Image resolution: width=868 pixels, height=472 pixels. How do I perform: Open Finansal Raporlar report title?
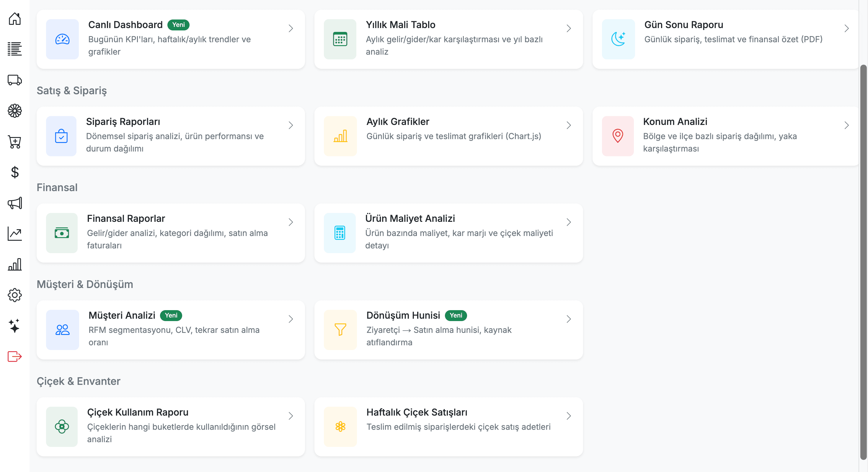point(126,219)
